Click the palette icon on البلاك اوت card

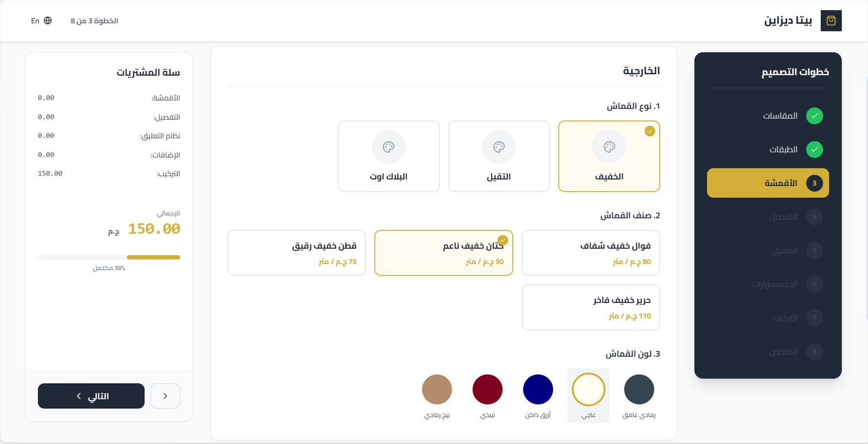(x=388, y=146)
